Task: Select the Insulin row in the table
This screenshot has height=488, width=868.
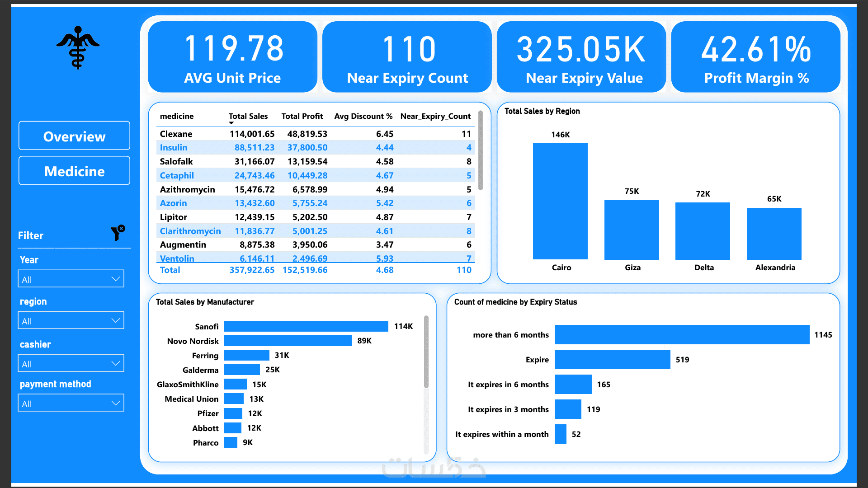Action: (x=316, y=148)
